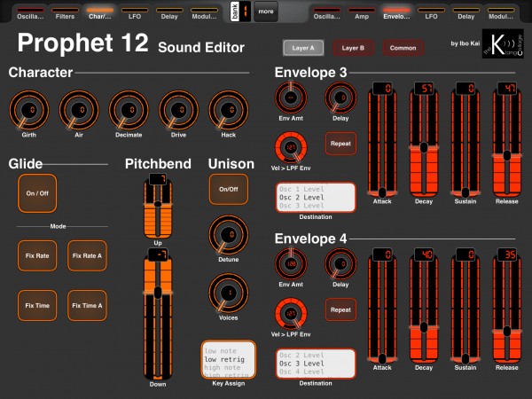532x399 pixels.
Task: Adjust the Girth knob
Action: [x=29, y=110]
